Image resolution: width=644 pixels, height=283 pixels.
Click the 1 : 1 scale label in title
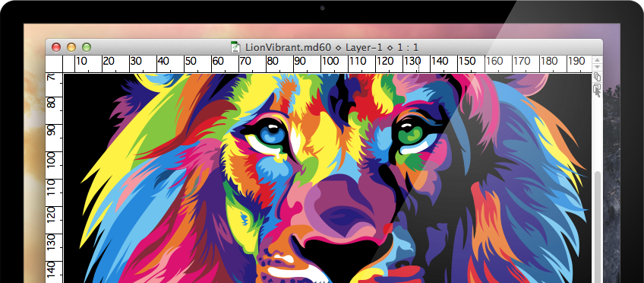(408, 47)
